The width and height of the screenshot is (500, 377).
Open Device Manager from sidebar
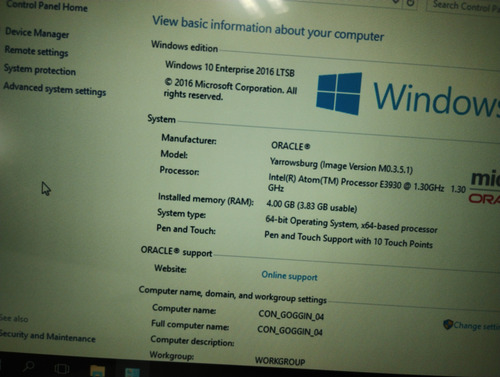click(37, 33)
